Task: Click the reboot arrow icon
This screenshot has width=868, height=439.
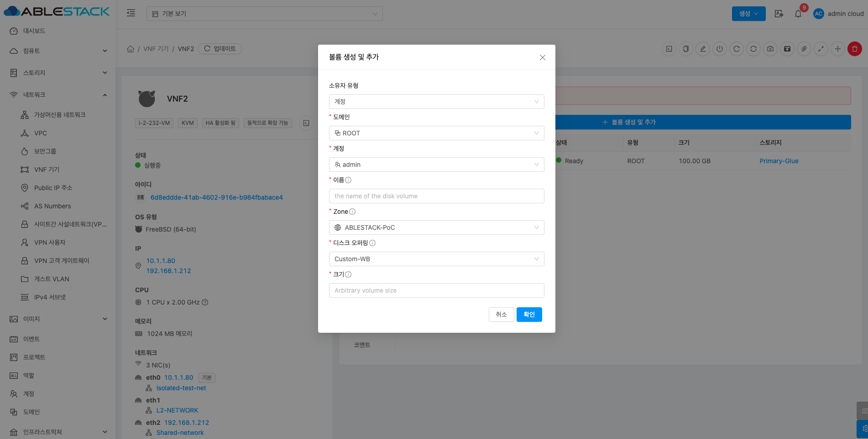Action: coord(737,49)
